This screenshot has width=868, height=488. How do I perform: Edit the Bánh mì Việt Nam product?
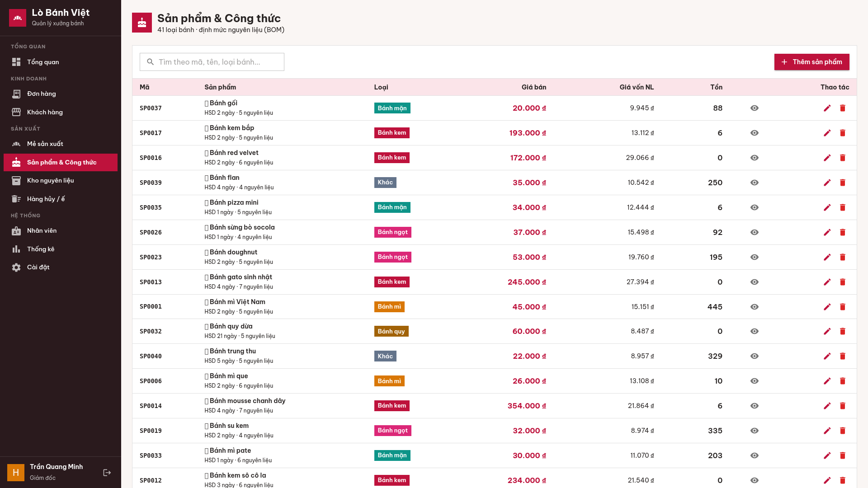pyautogui.click(x=827, y=307)
